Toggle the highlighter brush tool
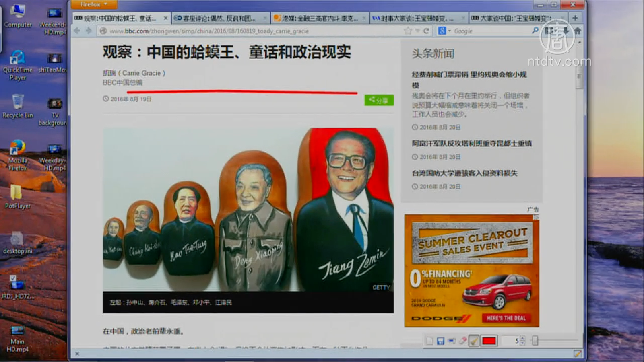This screenshot has width=644, height=362. pyautogui.click(x=474, y=341)
